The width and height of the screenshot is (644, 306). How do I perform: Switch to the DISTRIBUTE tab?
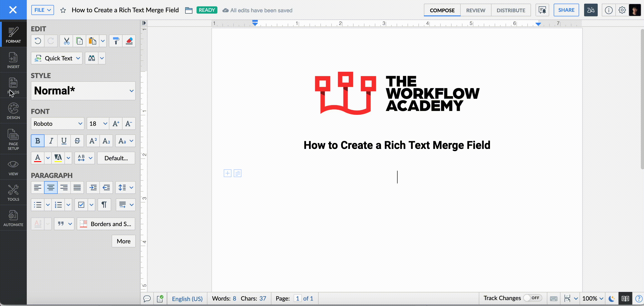[x=511, y=10]
